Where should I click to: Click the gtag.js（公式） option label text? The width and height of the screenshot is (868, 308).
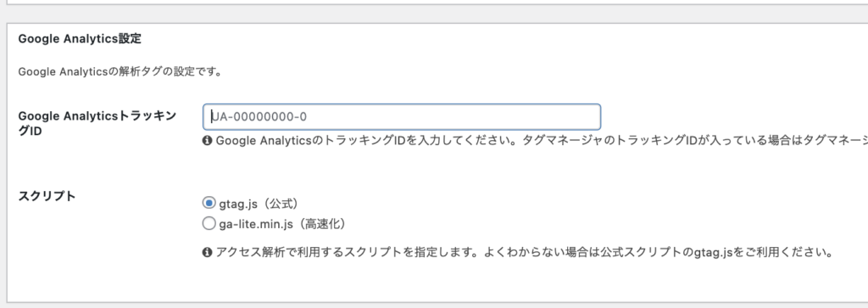[x=259, y=204]
